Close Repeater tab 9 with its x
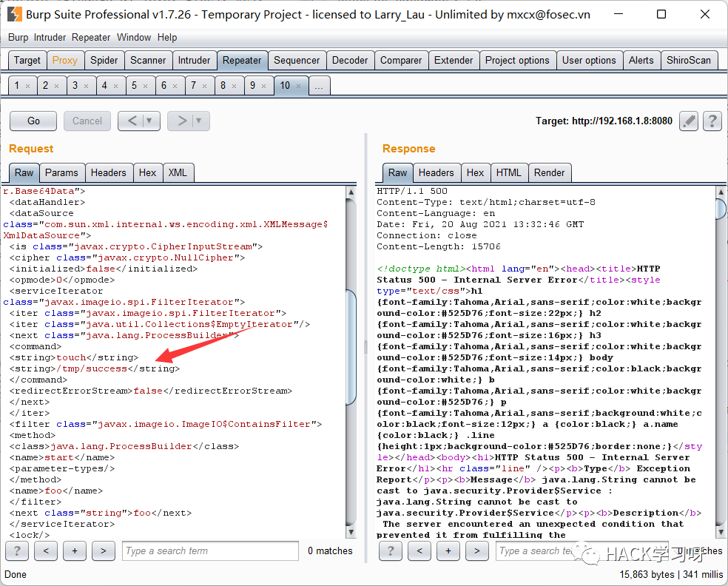The width and height of the screenshot is (728, 586). click(263, 86)
